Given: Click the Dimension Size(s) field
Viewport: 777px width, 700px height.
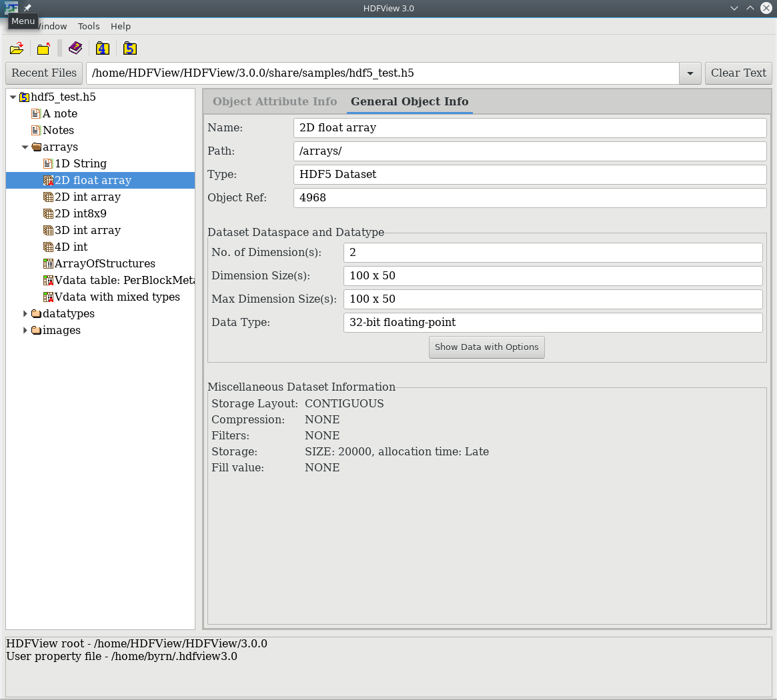Looking at the screenshot, I should point(553,276).
